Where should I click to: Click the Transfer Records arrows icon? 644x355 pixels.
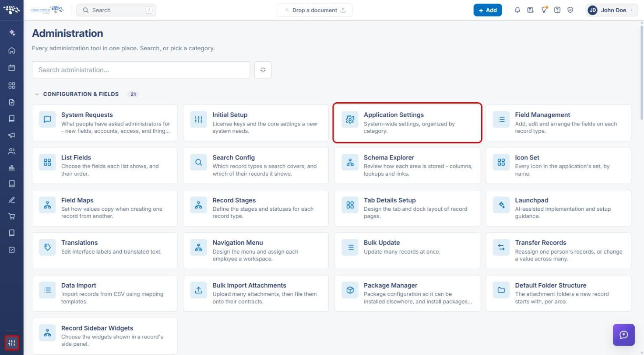pos(501,247)
